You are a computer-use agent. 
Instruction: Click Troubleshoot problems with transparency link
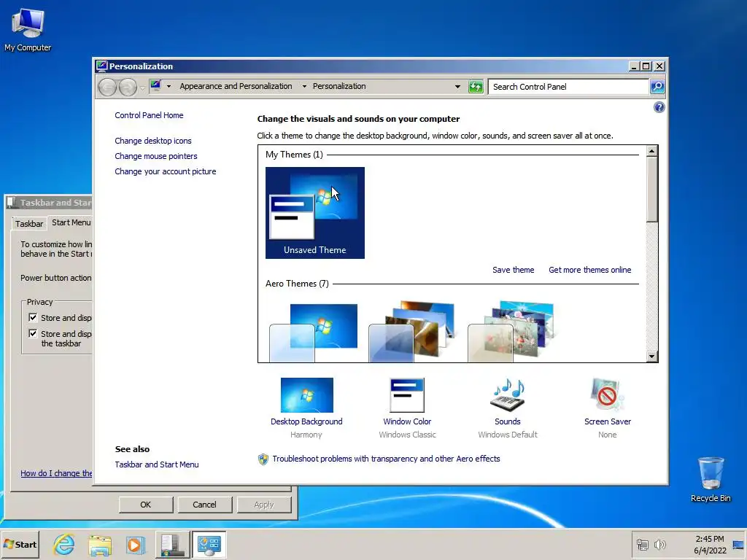(x=387, y=459)
